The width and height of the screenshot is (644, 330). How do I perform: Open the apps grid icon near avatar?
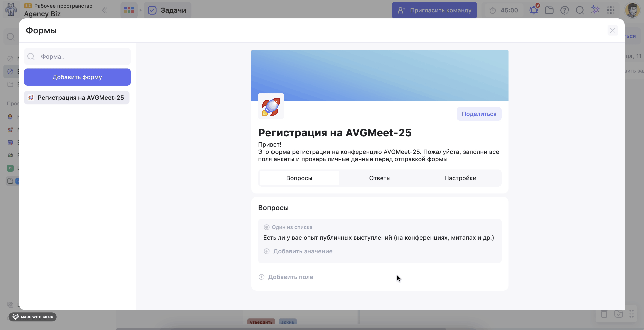[611, 10]
